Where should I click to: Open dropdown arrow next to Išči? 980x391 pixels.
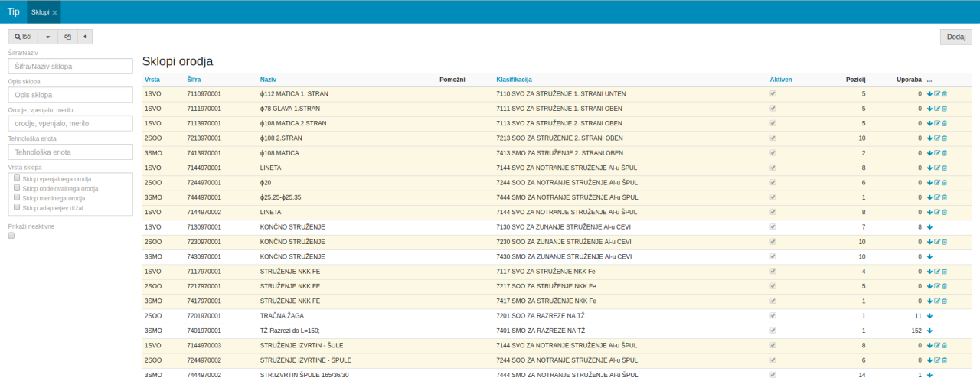(x=48, y=36)
